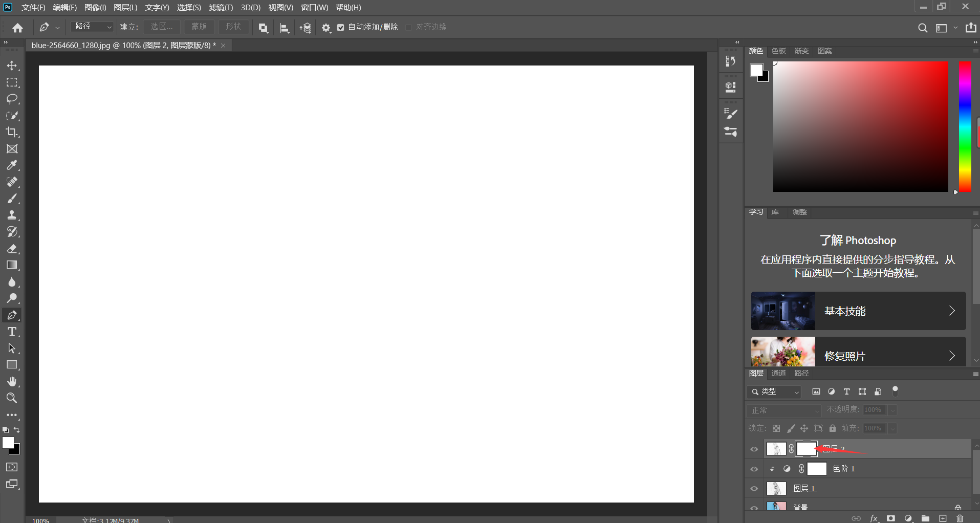Expand the 基本技能 tutorial chevron

click(x=951, y=311)
